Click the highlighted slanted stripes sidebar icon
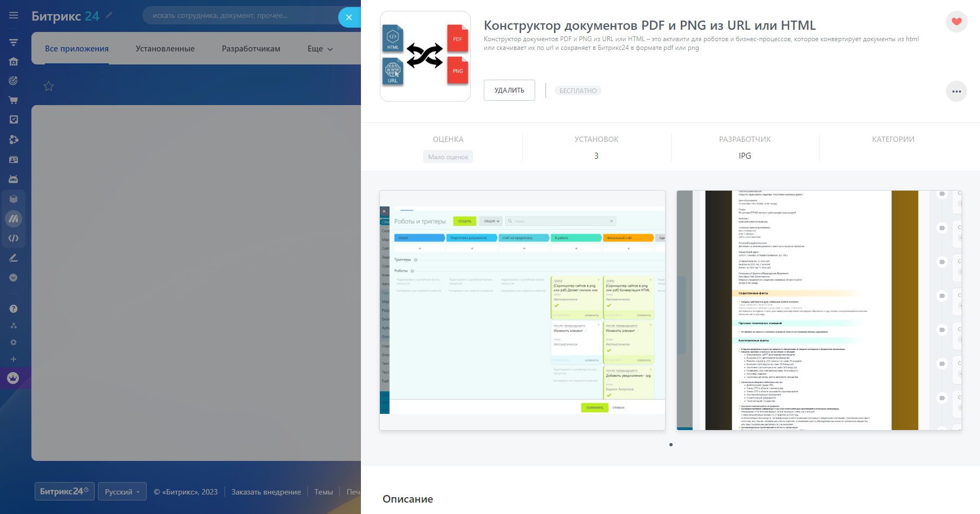980x514 pixels. 14,219
